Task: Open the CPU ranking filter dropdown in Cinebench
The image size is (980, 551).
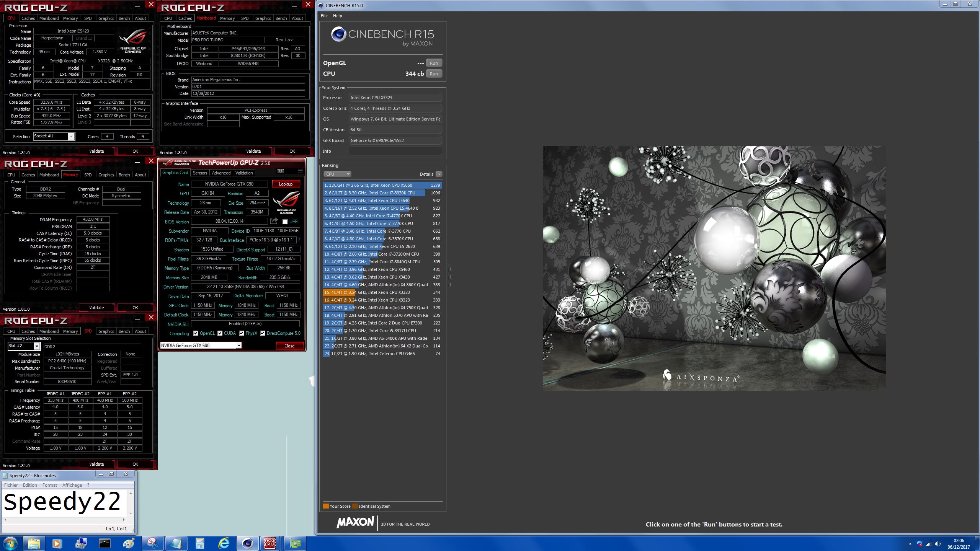Action: coord(337,174)
